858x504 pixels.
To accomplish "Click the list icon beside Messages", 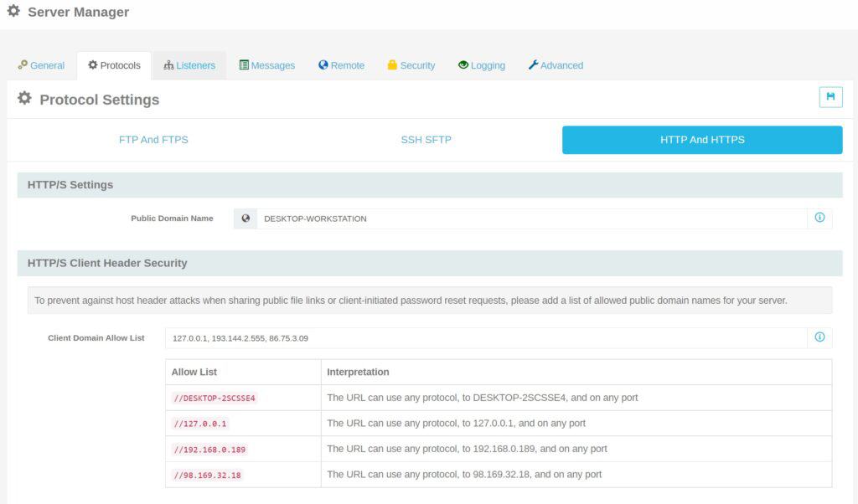I will [x=244, y=65].
